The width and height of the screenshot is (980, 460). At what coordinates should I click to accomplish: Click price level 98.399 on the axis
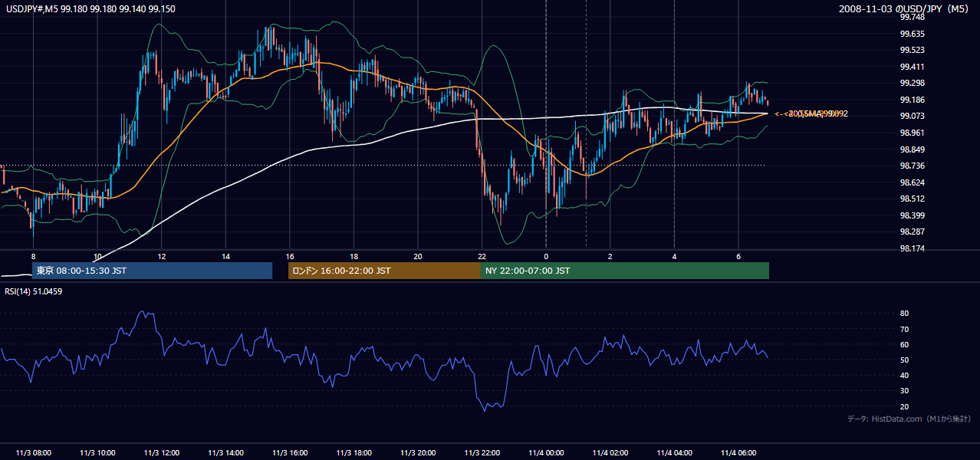coord(913,215)
